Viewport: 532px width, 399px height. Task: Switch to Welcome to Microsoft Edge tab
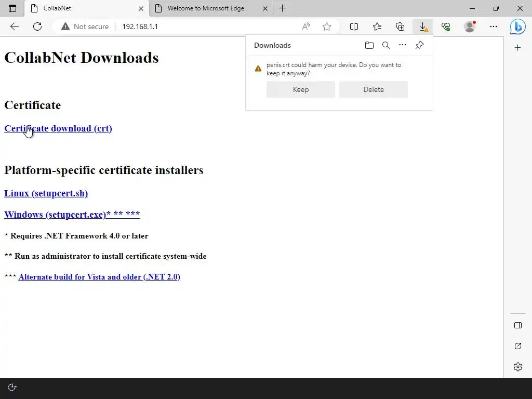[211, 8]
